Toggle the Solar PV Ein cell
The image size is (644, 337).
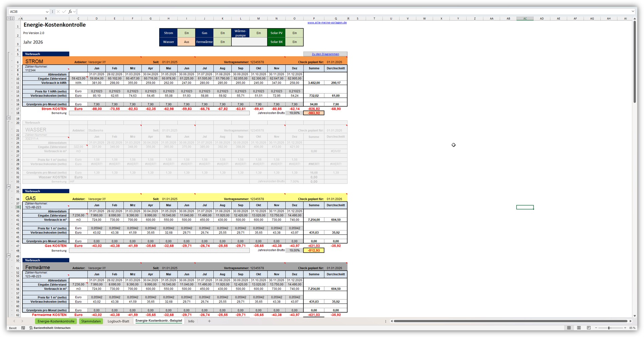click(x=294, y=33)
